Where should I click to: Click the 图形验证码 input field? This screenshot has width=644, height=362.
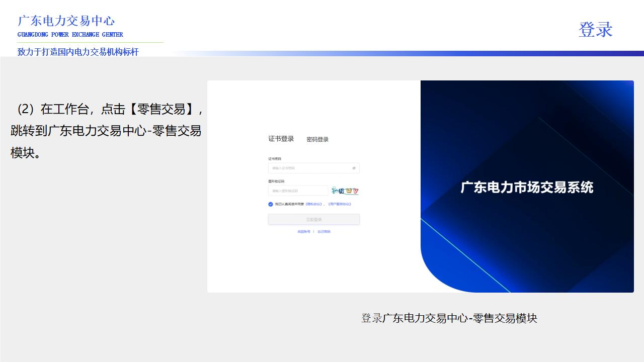point(298,191)
